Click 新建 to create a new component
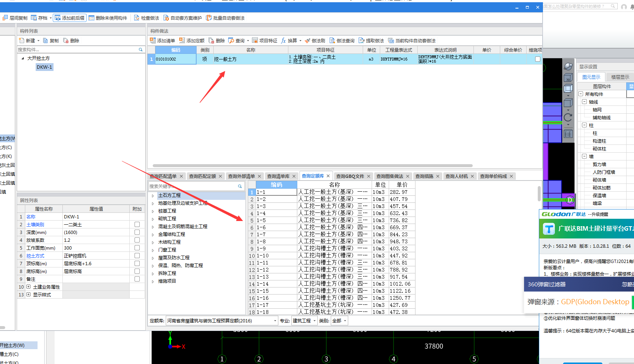The width and height of the screenshot is (634, 364). (27, 40)
